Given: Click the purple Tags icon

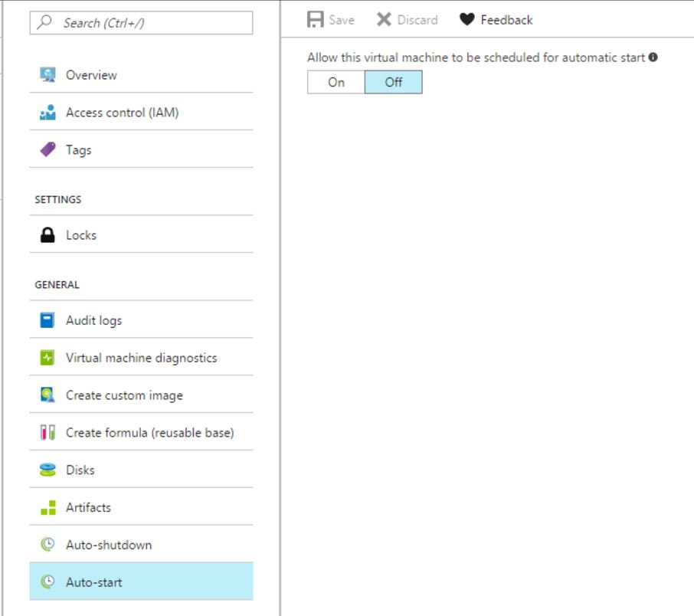Looking at the screenshot, I should (47, 150).
